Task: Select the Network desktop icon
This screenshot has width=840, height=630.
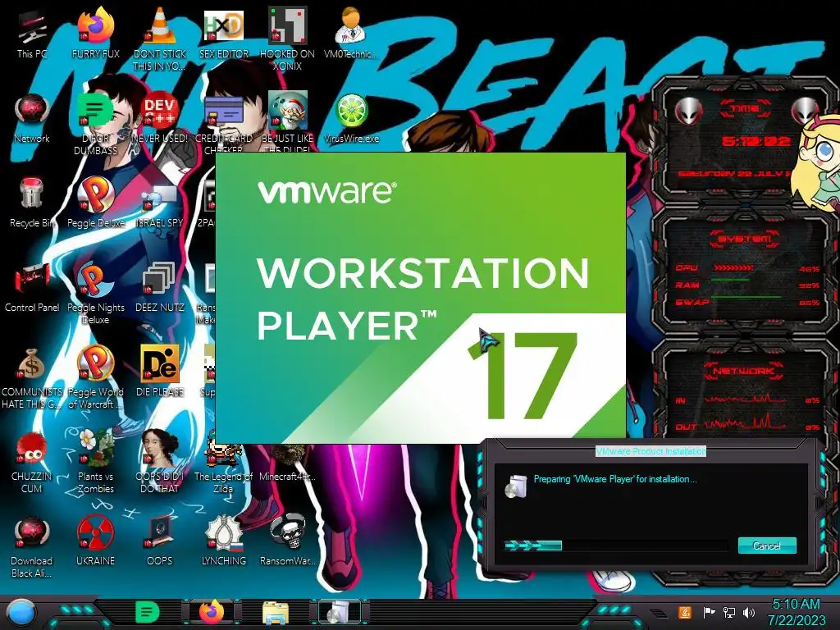Action: 32,119
